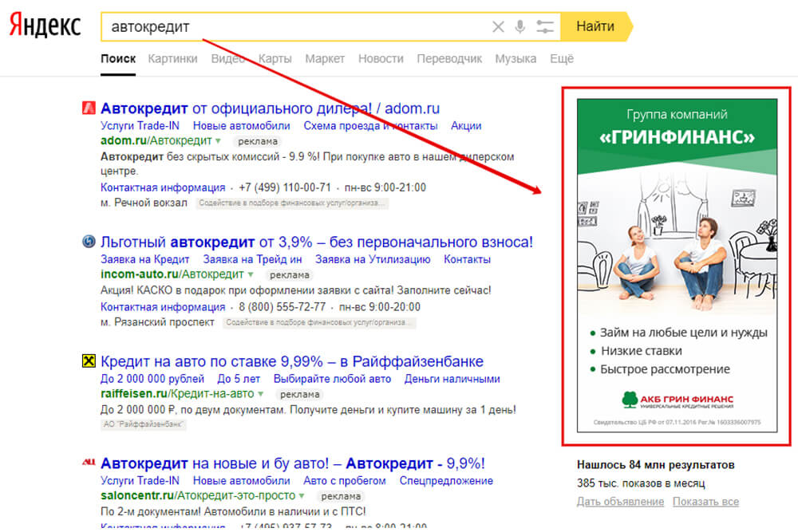The height and width of the screenshot is (532, 798).
Task: Click the adom.ru red favicon
Action: pyautogui.click(x=89, y=108)
